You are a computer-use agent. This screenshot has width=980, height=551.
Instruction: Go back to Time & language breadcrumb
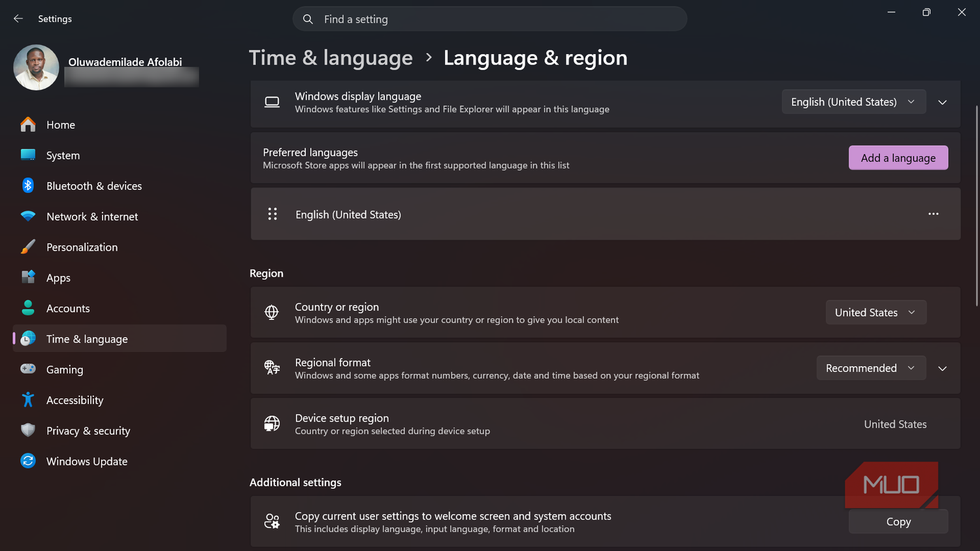[x=331, y=58]
